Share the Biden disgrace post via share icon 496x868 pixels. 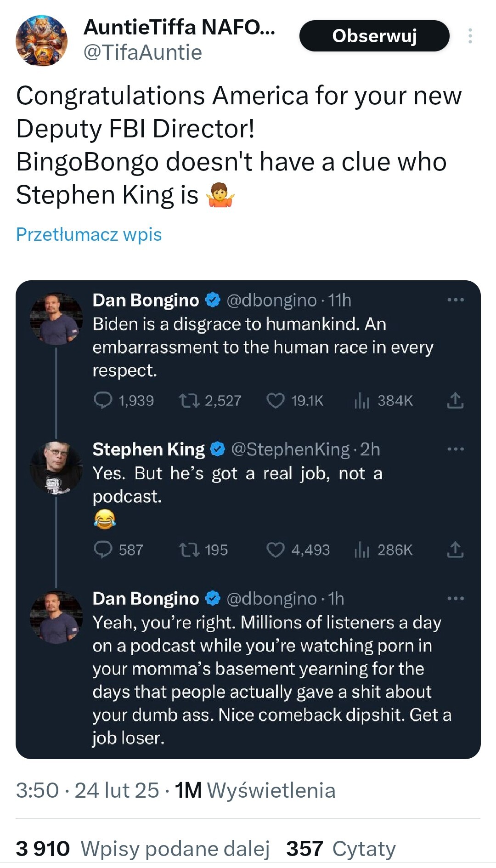tap(455, 400)
